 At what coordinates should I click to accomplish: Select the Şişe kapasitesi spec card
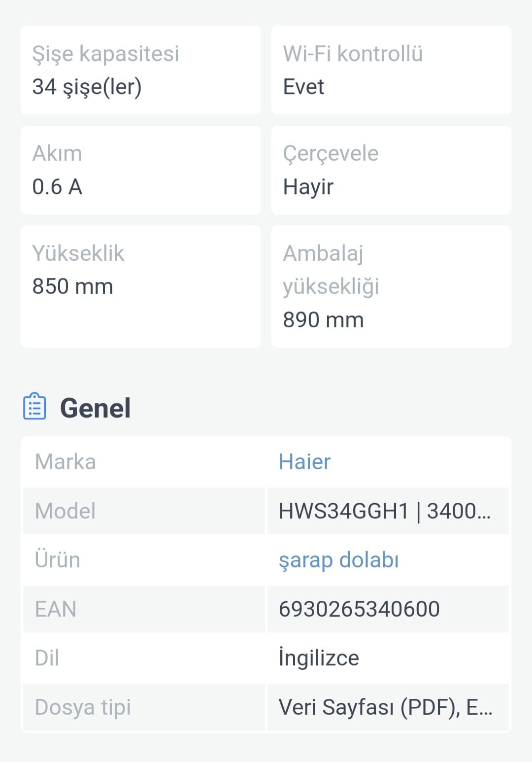tap(140, 70)
